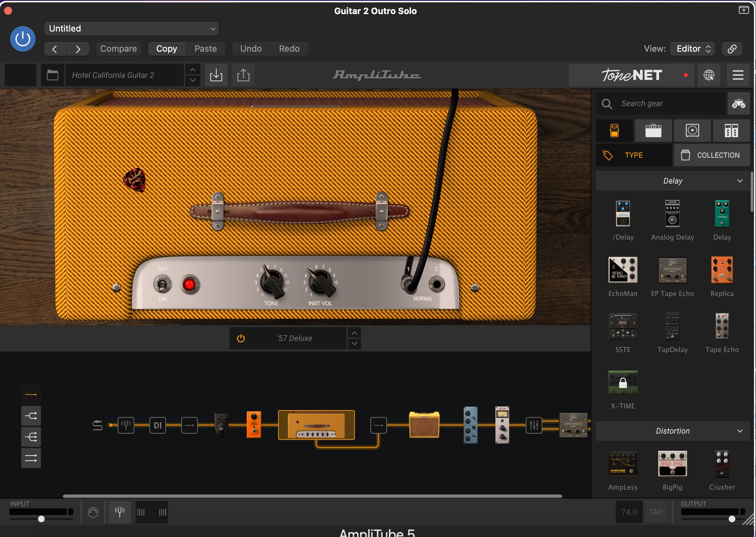Collapse the Delay category
756x537 pixels.
(x=673, y=181)
